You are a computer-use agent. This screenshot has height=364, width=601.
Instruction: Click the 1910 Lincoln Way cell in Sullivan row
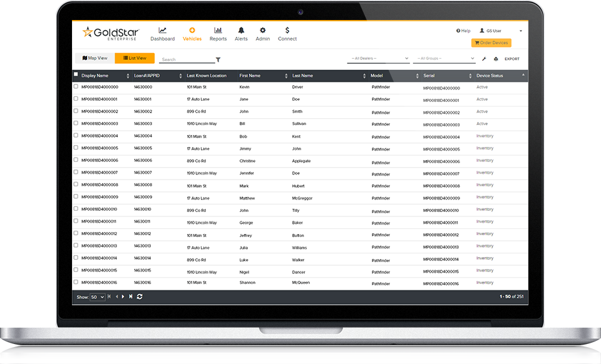202,124
